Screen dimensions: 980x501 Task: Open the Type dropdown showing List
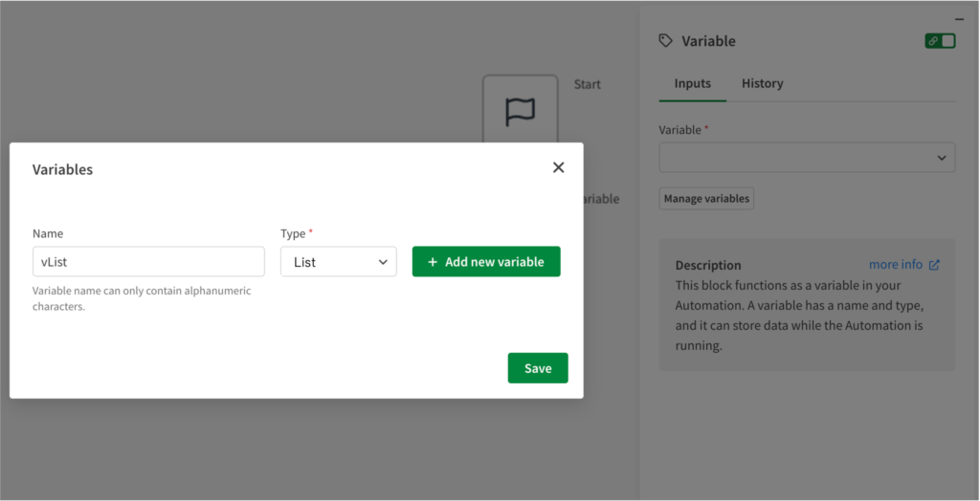[338, 262]
